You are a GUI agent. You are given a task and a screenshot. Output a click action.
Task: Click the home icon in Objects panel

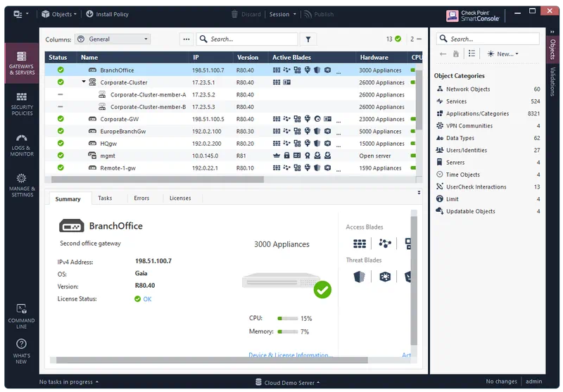pos(456,54)
